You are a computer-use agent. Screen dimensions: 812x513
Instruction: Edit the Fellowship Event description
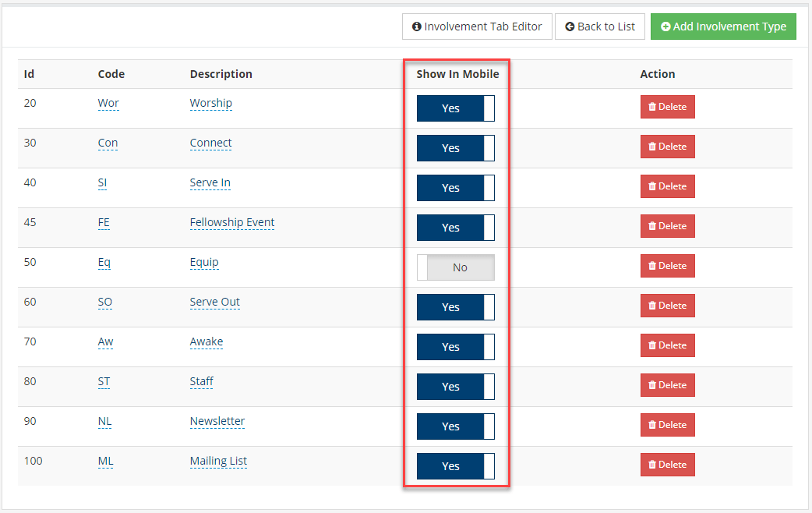pyautogui.click(x=232, y=222)
